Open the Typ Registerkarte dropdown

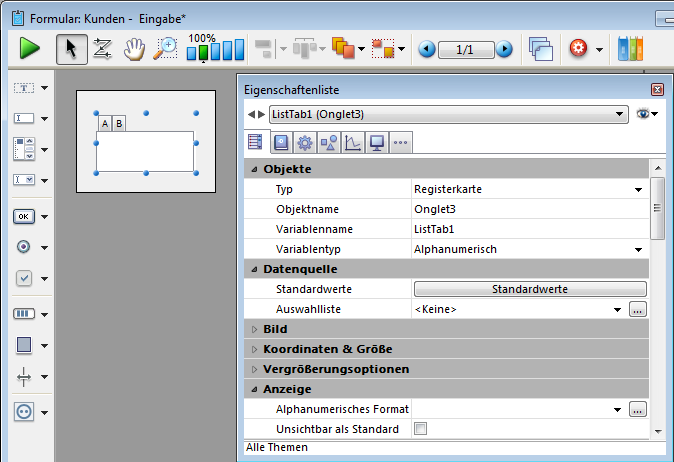(637, 189)
